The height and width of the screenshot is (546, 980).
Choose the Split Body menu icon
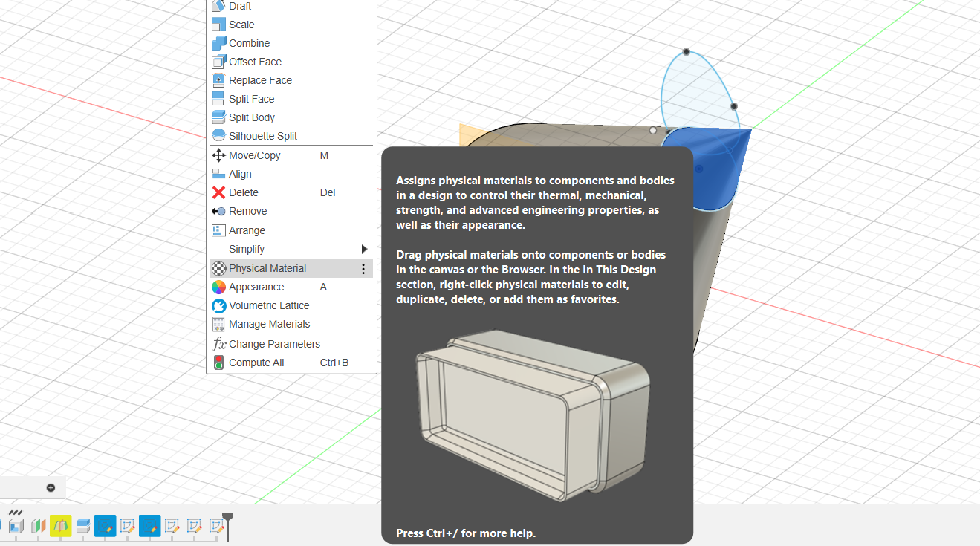[x=218, y=117]
